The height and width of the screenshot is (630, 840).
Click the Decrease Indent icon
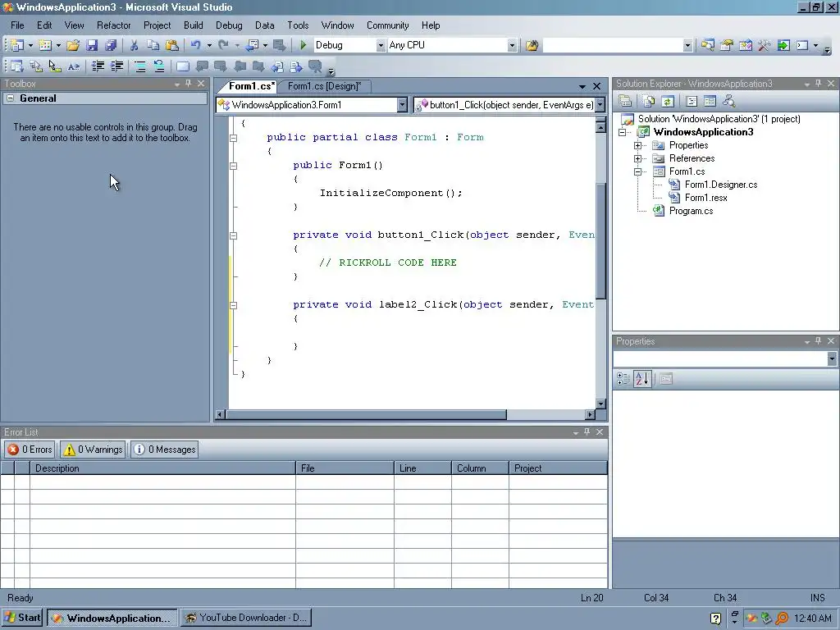tap(98, 66)
